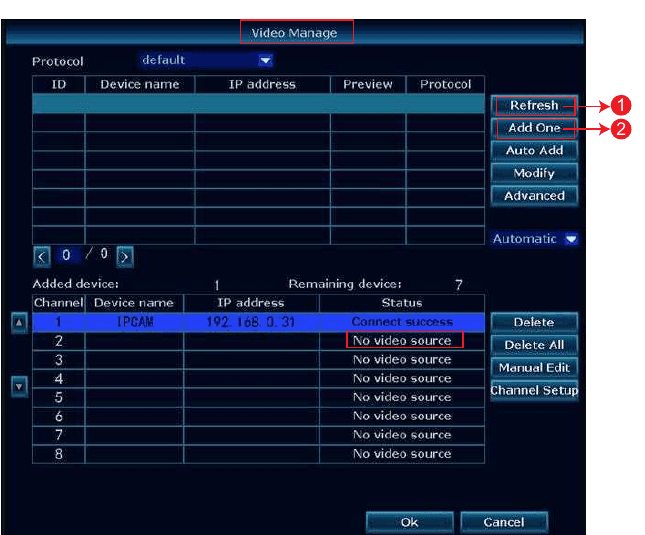The image size is (645, 535).
Task: Open Channel Setup
Action: click(534, 390)
